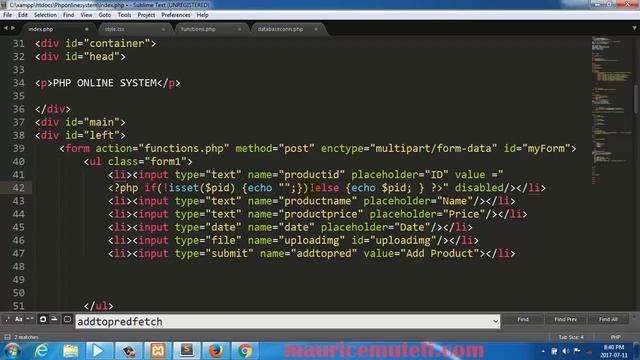Toggle highlight matches option

coord(67,319)
